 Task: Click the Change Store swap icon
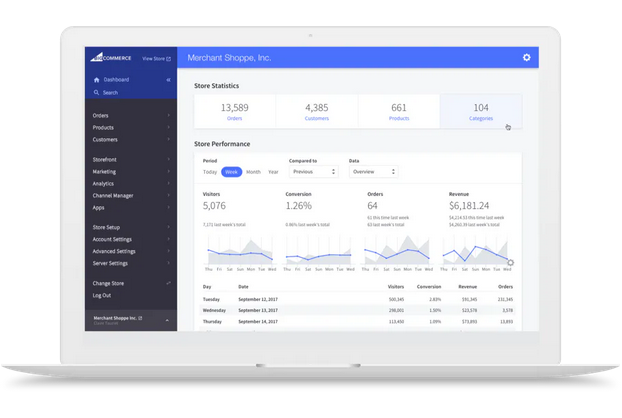pyautogui.click(x=169, y=283)
